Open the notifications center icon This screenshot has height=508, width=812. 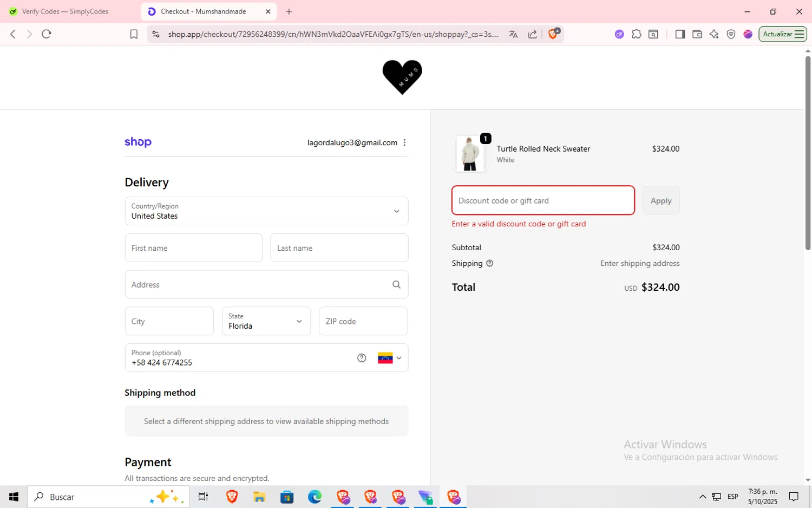(x=794, y=497)
